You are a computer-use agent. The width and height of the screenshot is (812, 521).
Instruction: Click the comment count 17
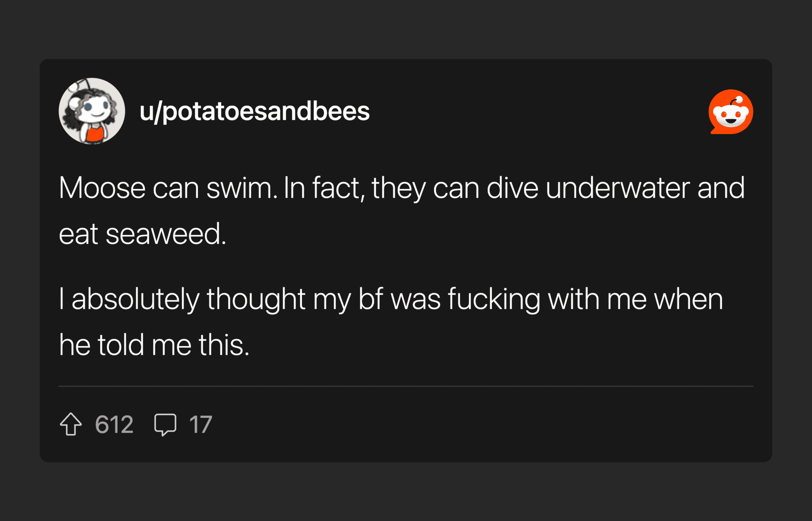[200, 424]
